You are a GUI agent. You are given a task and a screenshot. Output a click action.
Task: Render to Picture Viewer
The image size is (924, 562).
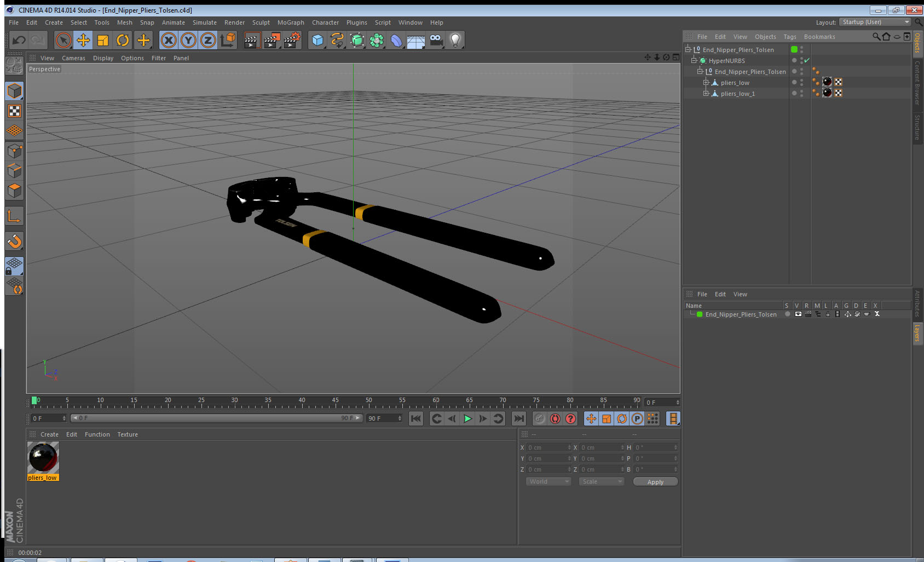(x=272, y=40)
